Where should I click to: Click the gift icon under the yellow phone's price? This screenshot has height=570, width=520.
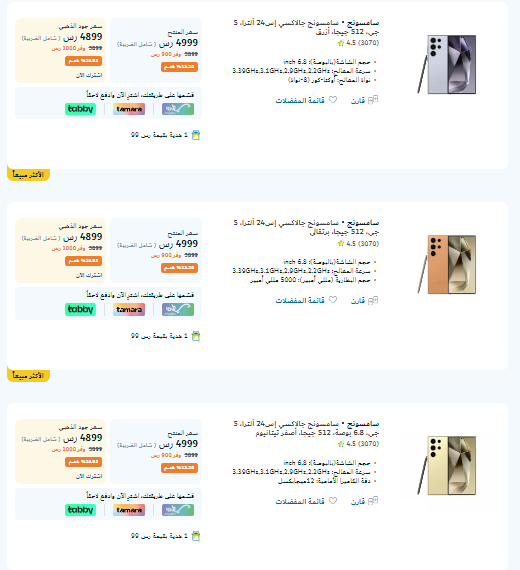click(x=196, y=536)
